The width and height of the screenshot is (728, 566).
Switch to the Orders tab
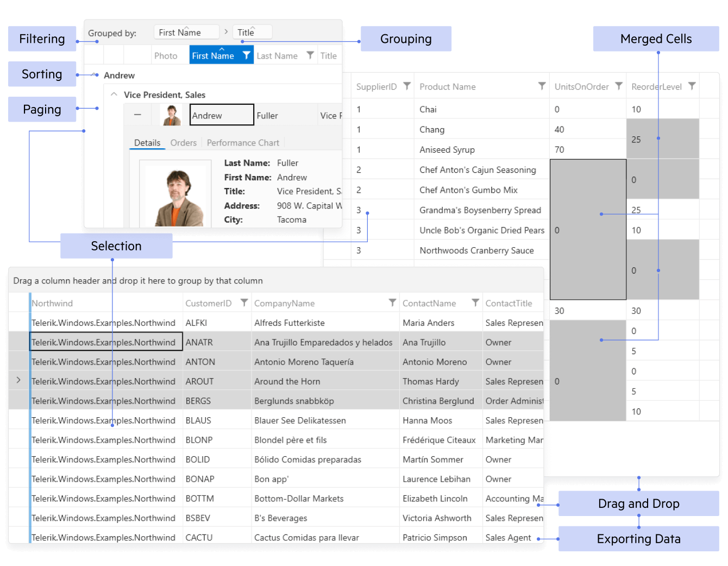[x=183, y=143]
